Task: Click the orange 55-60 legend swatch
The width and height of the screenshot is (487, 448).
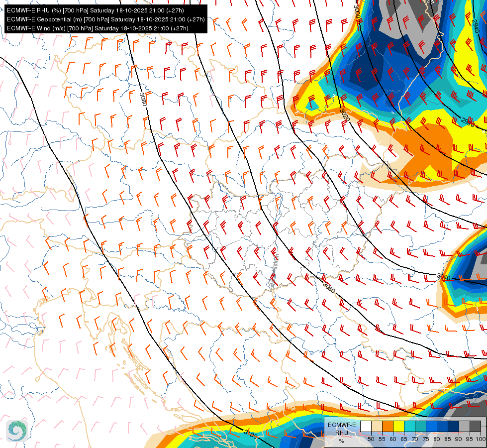Action: pyautogui.click(x=388, y=427)
